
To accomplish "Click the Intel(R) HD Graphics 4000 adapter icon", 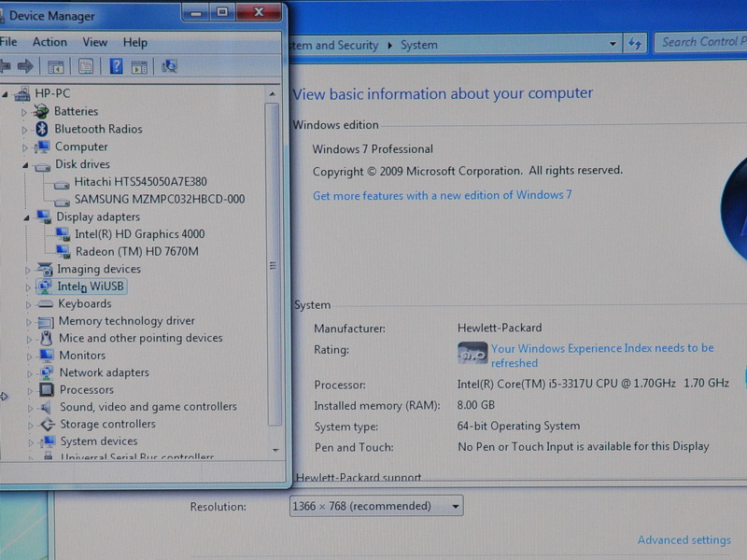I will click(63, 234).
